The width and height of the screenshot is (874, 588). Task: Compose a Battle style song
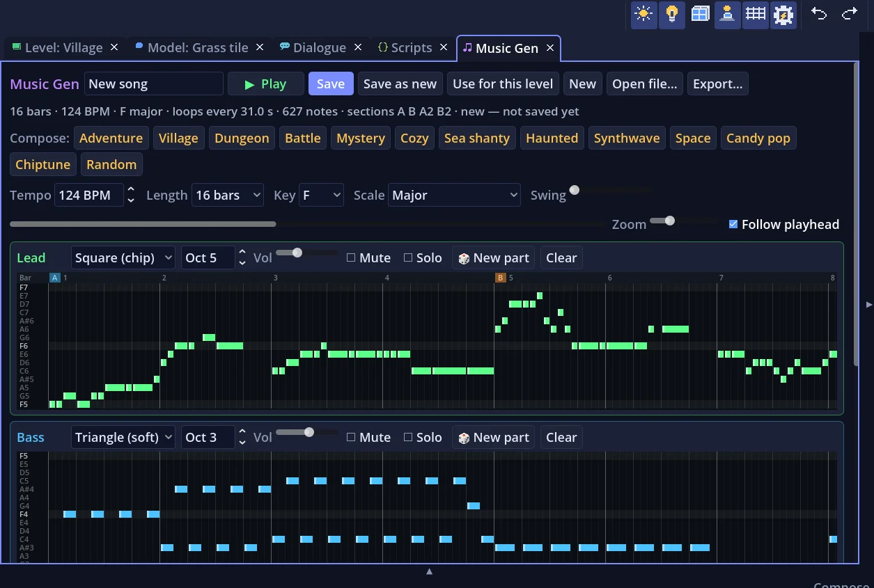click(303, 138)
